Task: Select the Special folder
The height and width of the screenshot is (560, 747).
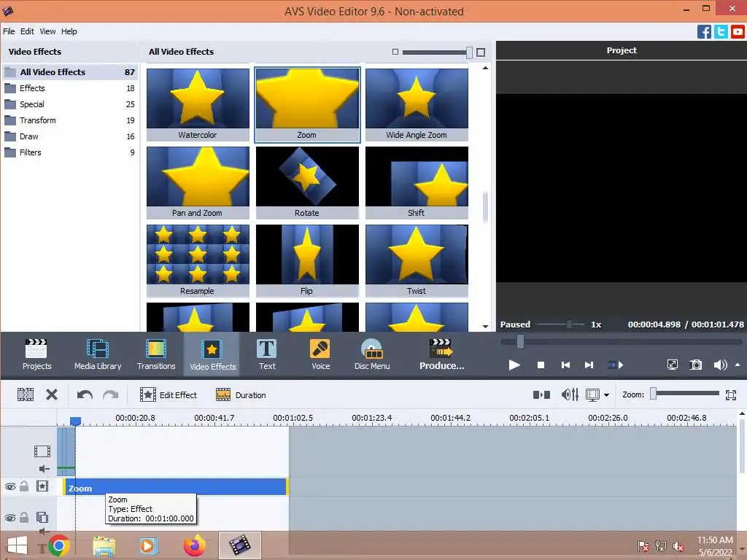Action: [70, 104]
